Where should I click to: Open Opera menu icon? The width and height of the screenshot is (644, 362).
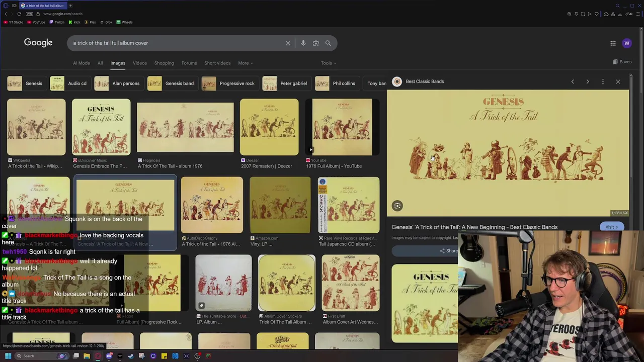coord(6,6)
